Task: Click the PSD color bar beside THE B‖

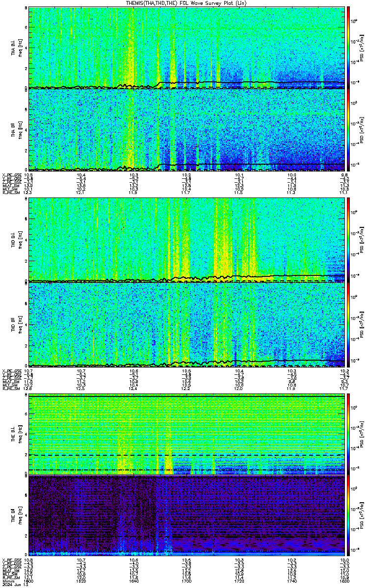Action: coord(348,515)
